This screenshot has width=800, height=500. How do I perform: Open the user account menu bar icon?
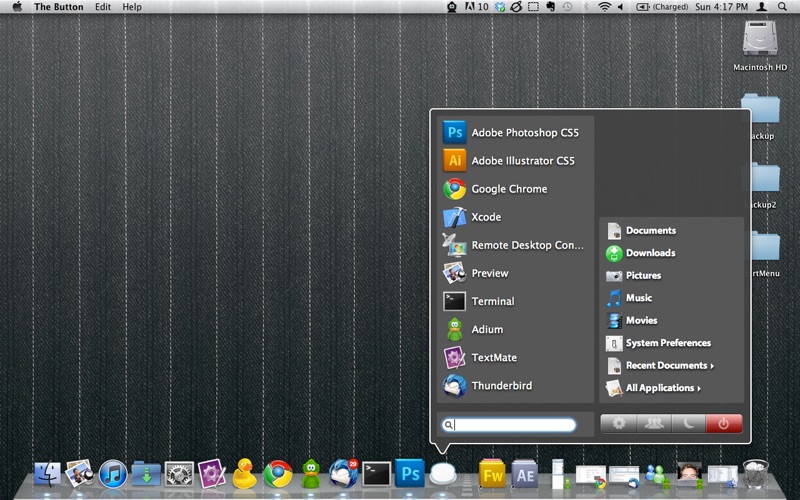click(x=761, y=7)
